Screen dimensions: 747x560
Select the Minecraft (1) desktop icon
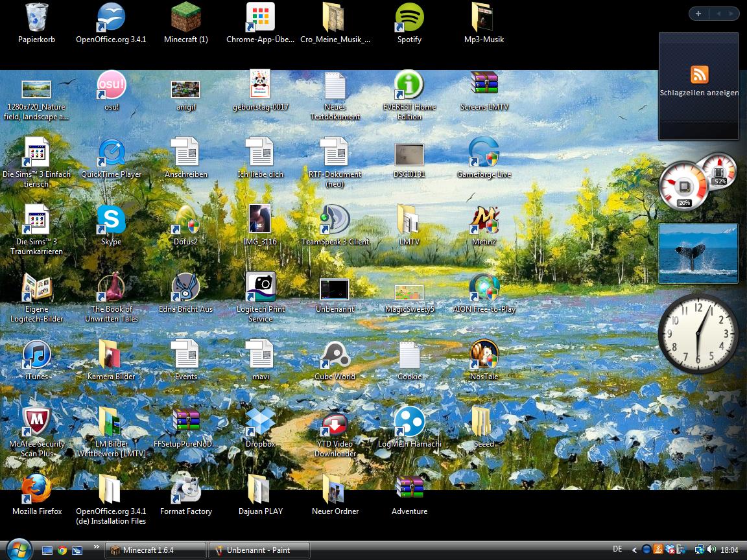(185, 18)
